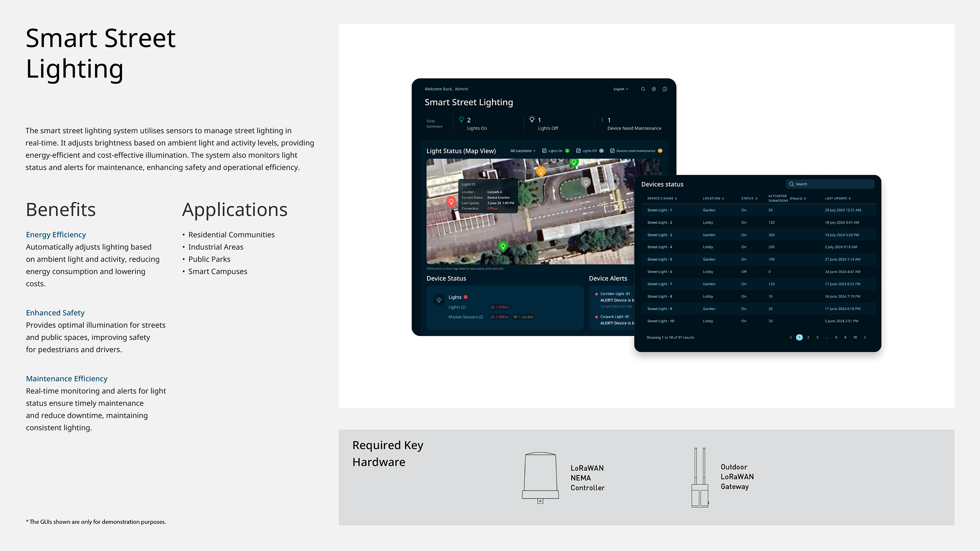Click the dashboard search magnifier icon

click(643, 89)
